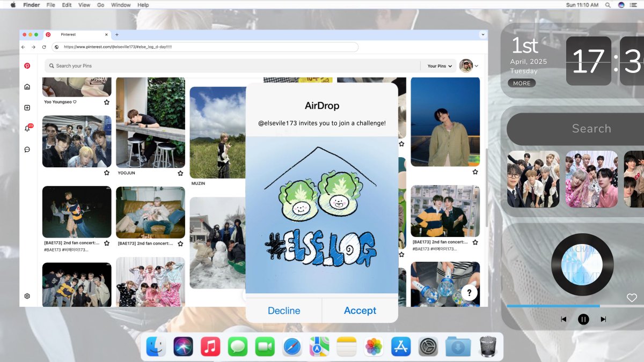Open Finder from the dock
The width and height of the screenshot is (644, 362).
coord(156,346)
